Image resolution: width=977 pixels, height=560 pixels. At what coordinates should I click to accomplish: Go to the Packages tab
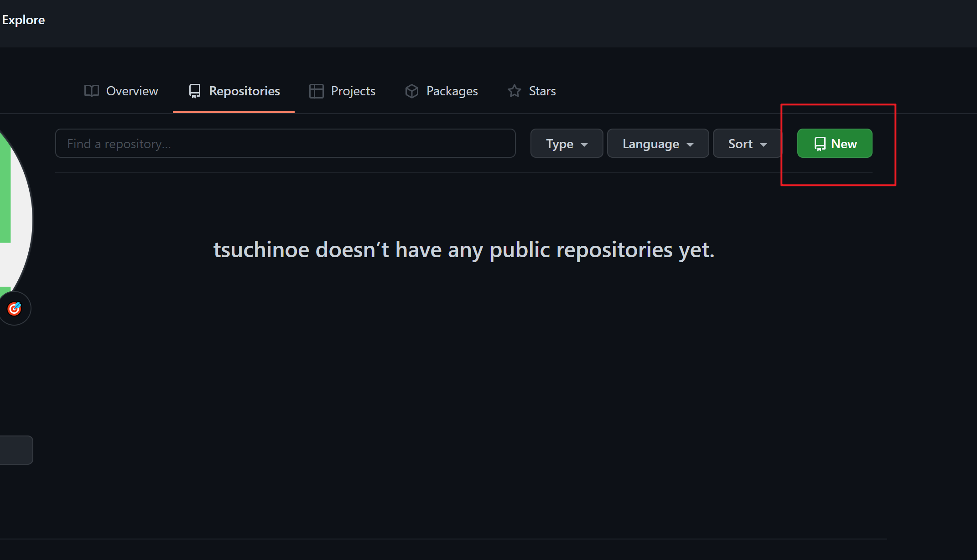[442, 91]
